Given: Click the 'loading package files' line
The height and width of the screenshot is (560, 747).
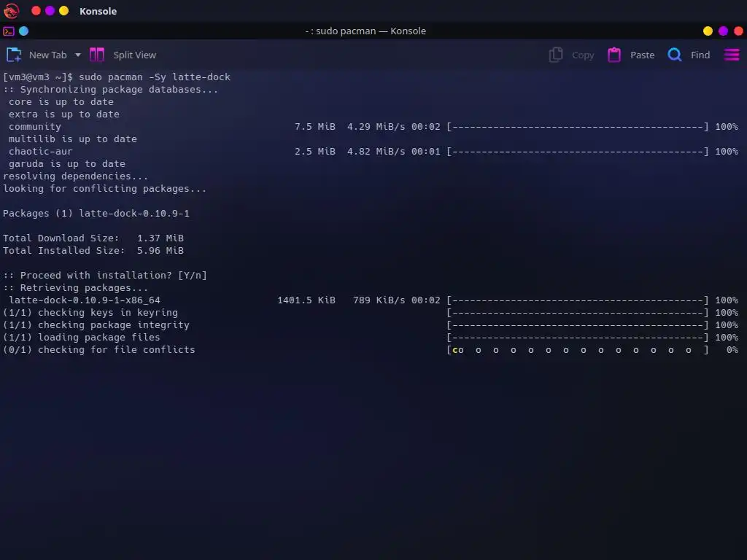Looking at the screenshot, I should (x=82, y=337).
